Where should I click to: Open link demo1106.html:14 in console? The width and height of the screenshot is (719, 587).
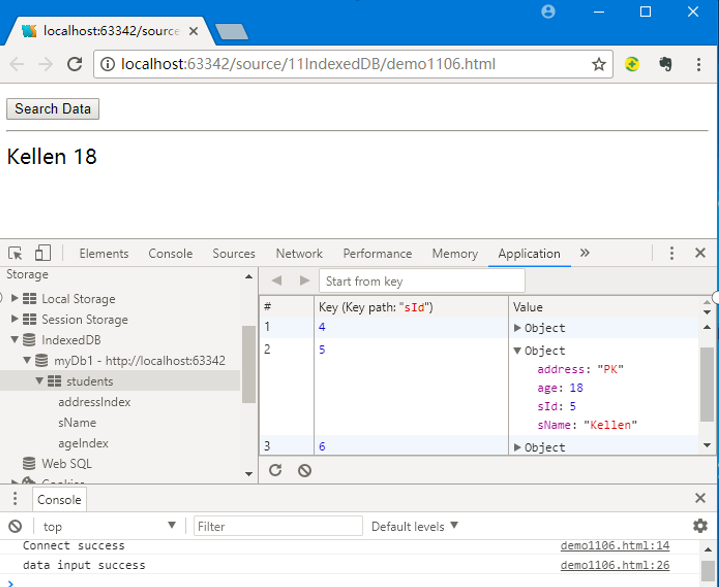point(615,546)
